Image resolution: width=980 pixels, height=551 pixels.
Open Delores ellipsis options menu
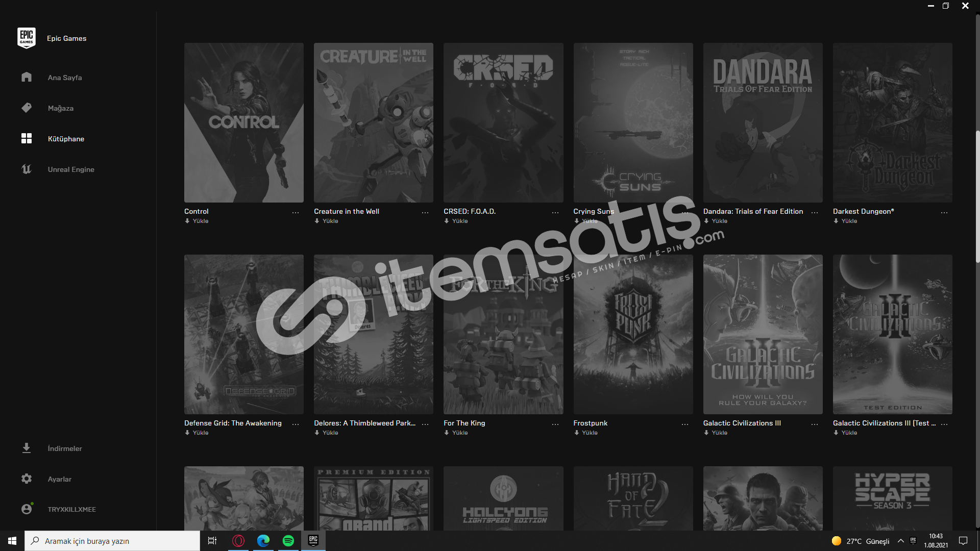click(425, 424)
